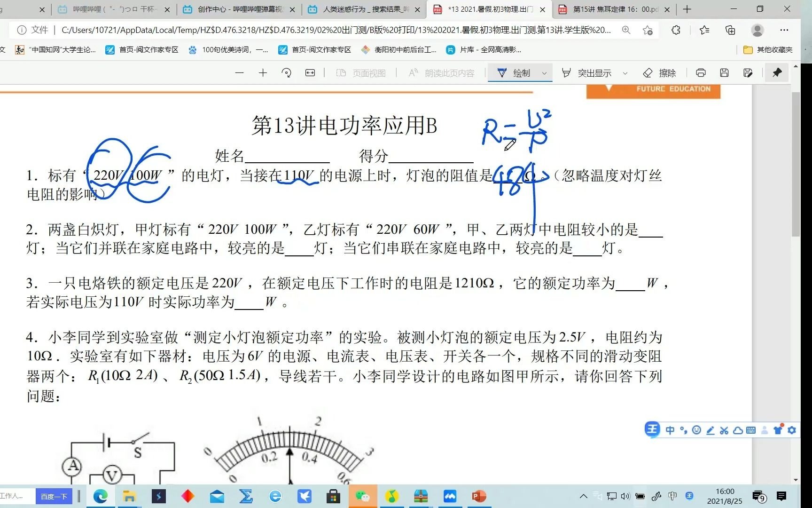
Task: Zoom out PDF with minus icon
Action: [240, 73]
